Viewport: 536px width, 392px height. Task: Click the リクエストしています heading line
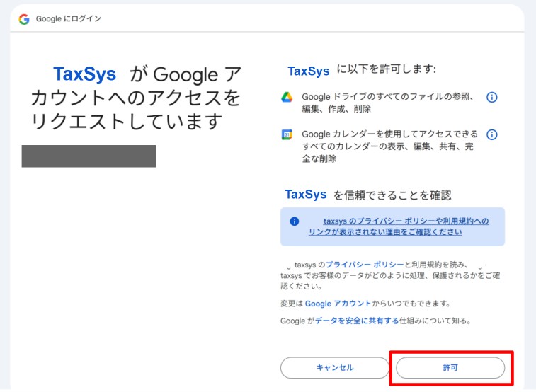(127, 122)
